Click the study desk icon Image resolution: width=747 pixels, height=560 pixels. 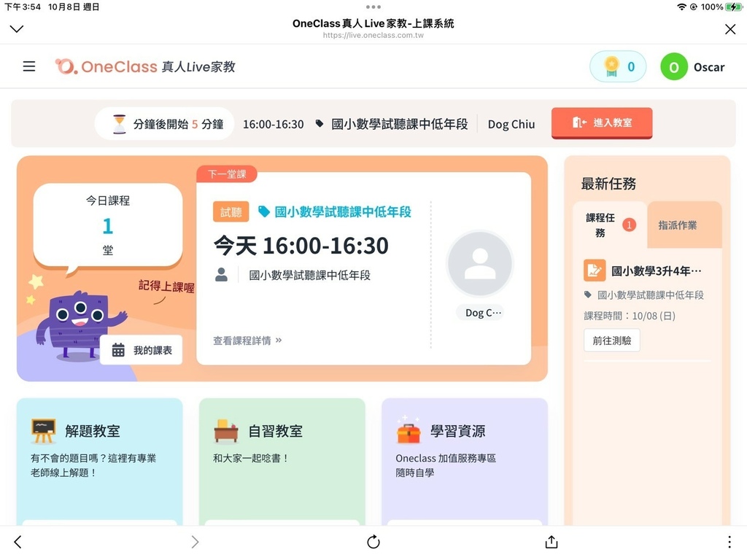click(x=226, y=430)
